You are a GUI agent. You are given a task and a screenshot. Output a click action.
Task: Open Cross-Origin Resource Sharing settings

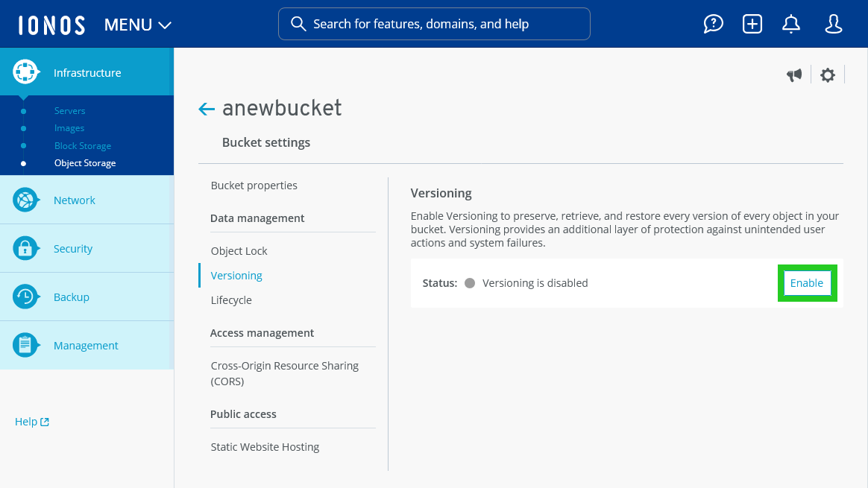[284, 373]
